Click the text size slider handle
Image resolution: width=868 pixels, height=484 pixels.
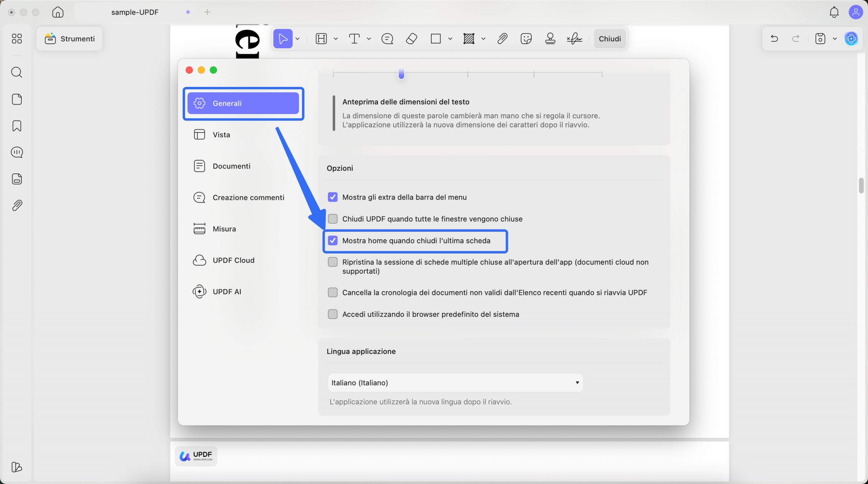pos(401,74)
